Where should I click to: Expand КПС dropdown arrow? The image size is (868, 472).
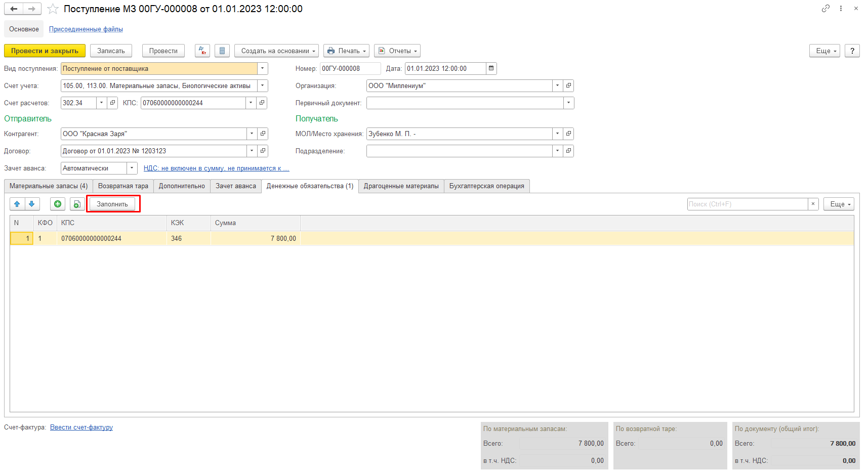[251, 103]
